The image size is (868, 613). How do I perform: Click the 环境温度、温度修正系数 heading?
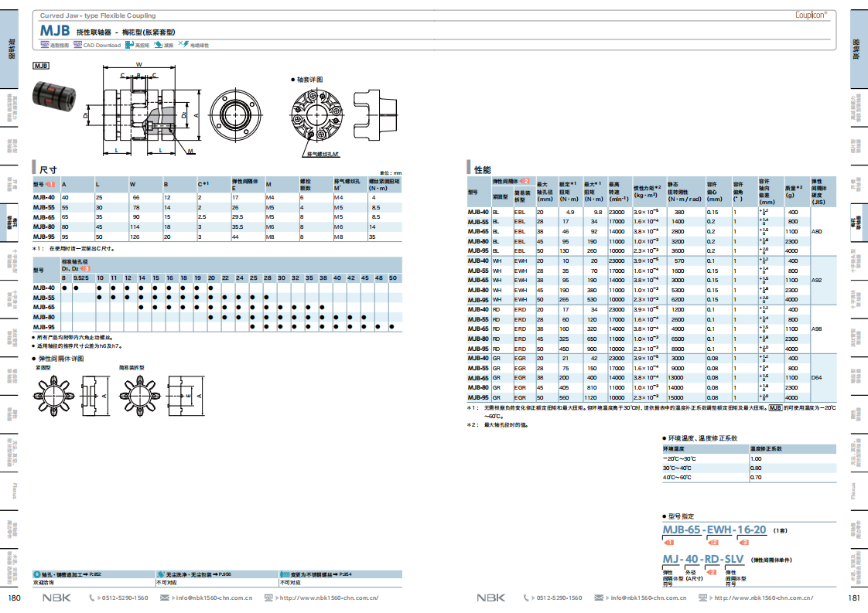pos(702,438)
